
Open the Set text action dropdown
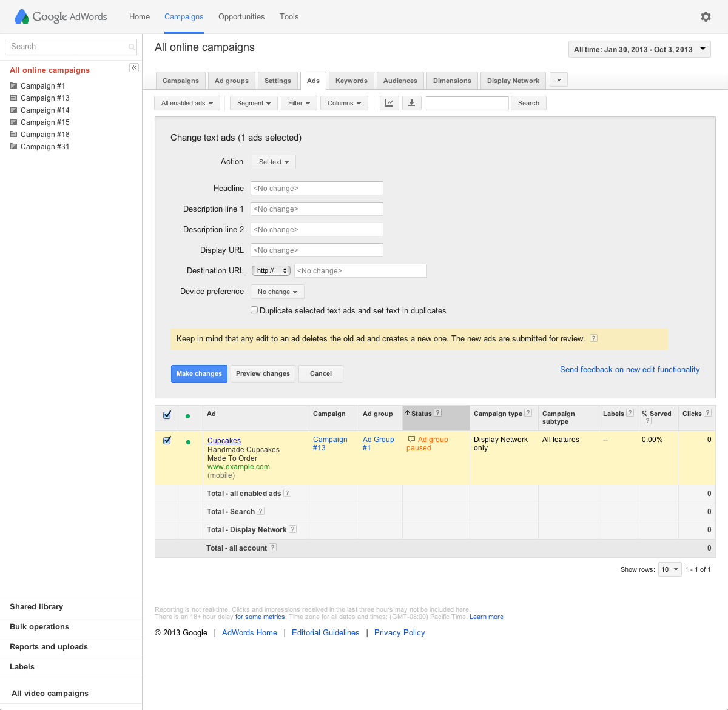pos(274,162)
